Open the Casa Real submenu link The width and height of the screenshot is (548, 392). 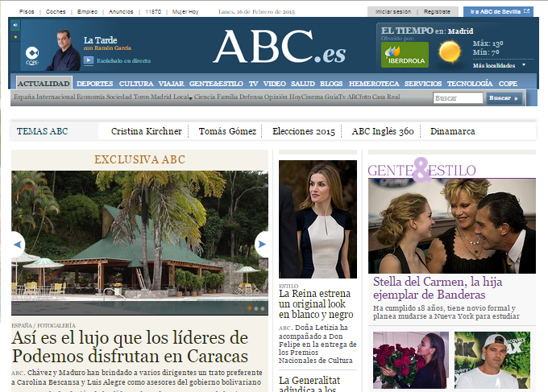click(x=386, y=97)
